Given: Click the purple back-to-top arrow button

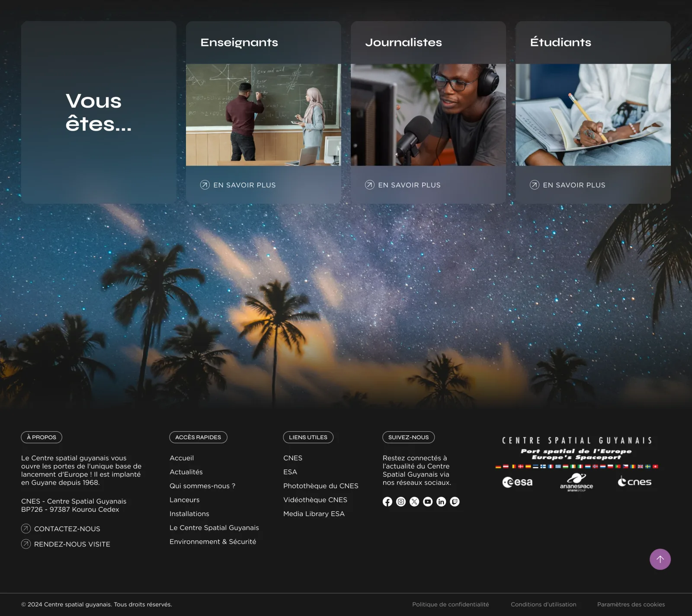Looking at the screenshot, I should (x=660, y=559).
